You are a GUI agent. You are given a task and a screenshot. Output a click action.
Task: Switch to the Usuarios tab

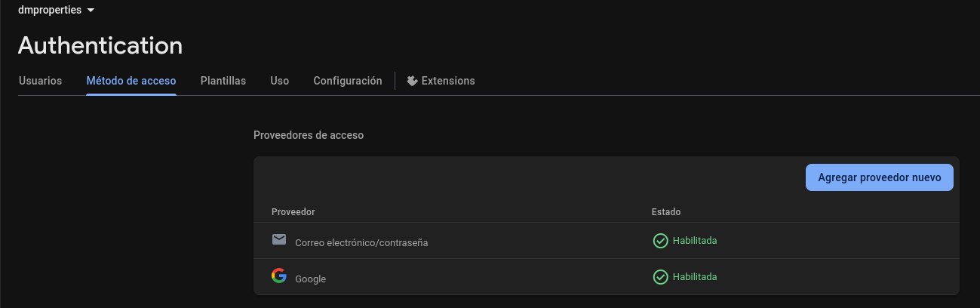(40, 81)
